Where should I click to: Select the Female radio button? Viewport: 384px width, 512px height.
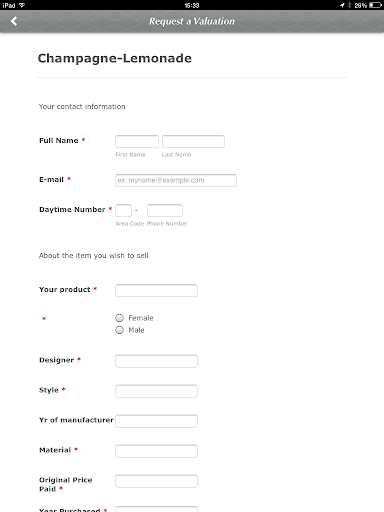pyautogui.click(x=119, y=318)
